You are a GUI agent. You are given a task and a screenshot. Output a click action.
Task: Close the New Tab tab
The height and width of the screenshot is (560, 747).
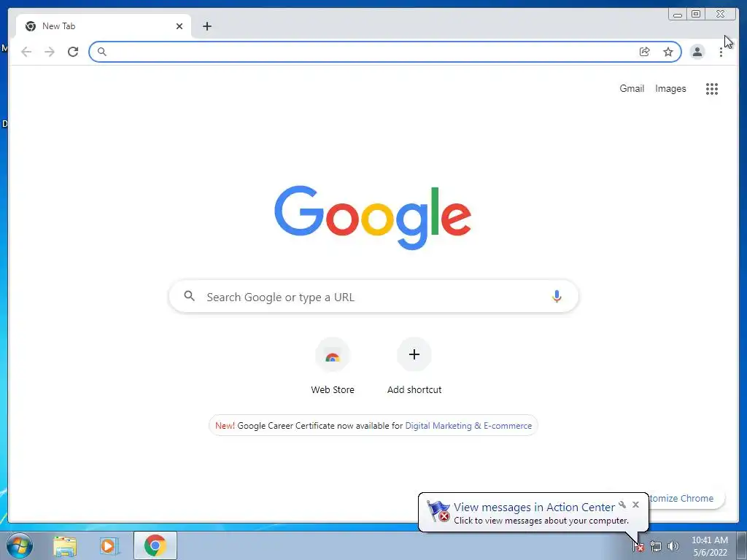179,26
